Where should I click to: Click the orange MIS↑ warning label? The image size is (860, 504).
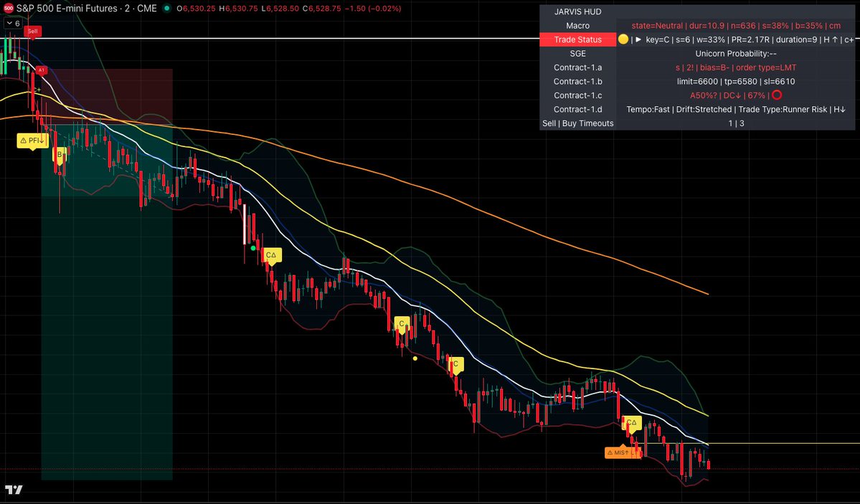pos(623,452)
